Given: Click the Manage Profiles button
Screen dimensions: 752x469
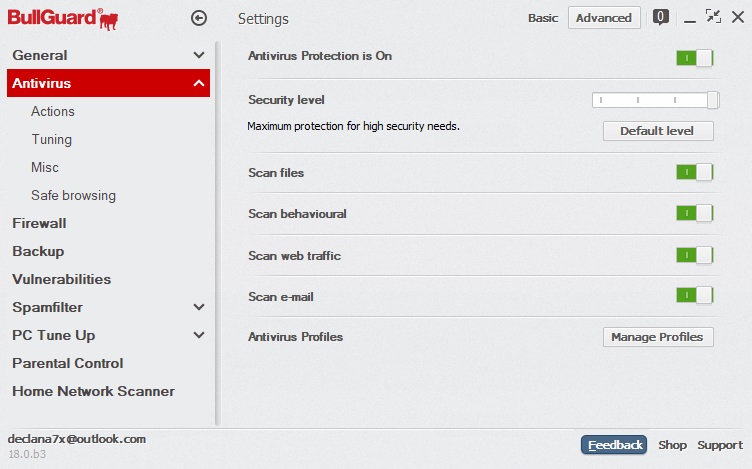Looking at the screenshot, I should (658, 337).
